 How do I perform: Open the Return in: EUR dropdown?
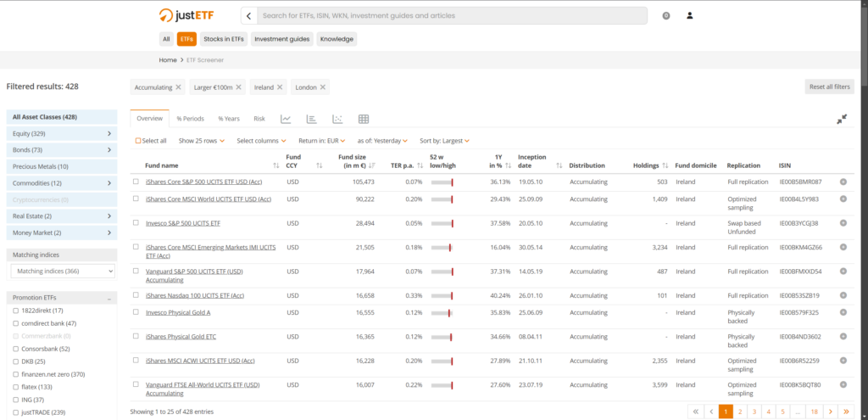pyautogui.click(x=321, y=141)
